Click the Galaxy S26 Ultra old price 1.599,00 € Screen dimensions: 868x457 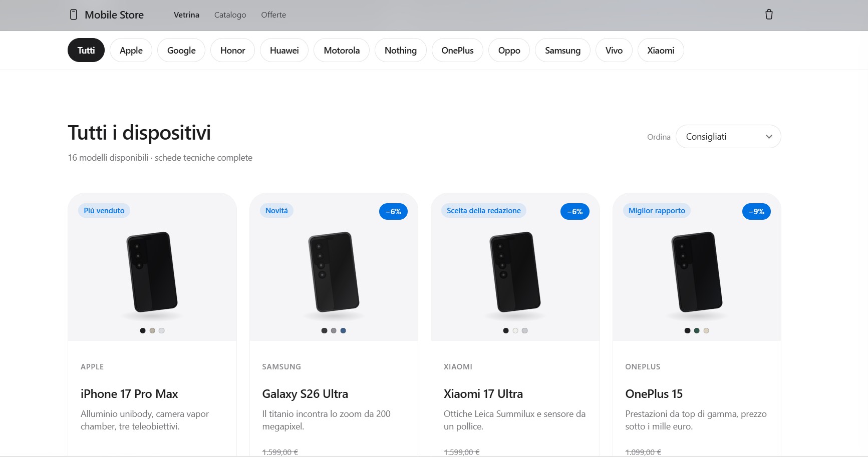[280, 452]
